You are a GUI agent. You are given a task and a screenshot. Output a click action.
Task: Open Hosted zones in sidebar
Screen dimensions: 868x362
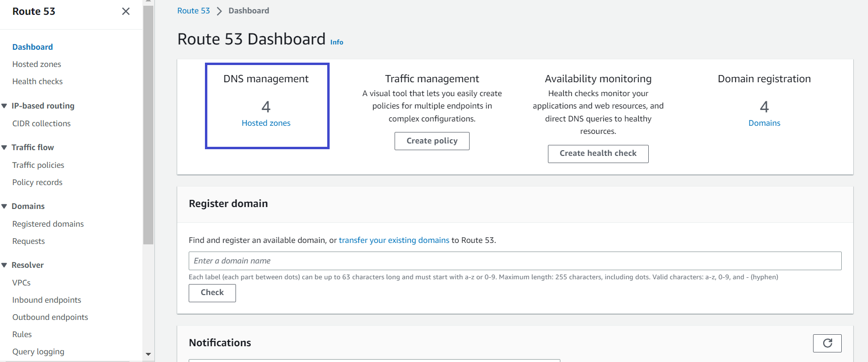pos(37,64)
